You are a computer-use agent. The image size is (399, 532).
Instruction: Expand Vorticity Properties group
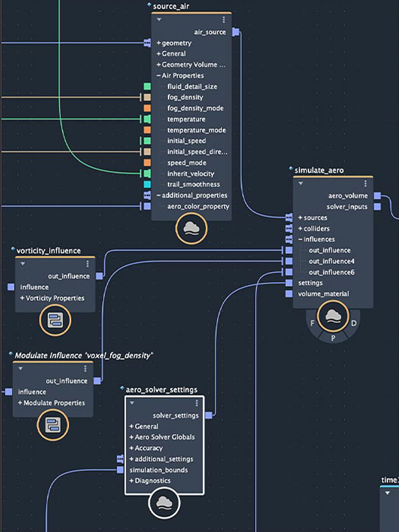(22, 298)
